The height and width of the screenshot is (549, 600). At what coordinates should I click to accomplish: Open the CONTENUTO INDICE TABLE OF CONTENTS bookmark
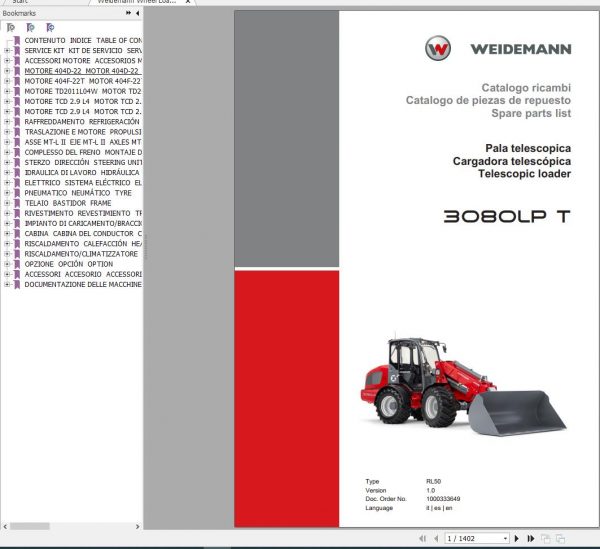pos(83,41)
